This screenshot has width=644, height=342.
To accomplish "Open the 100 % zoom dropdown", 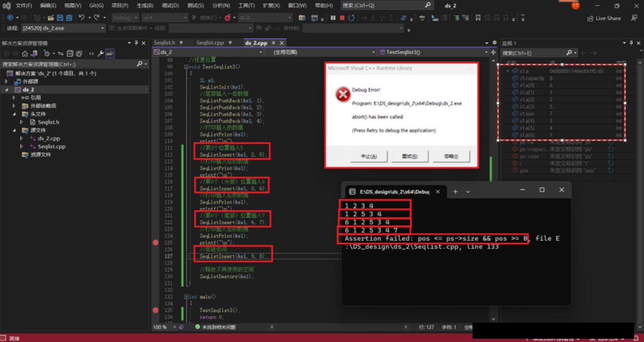I will click(x=175, y=327).
